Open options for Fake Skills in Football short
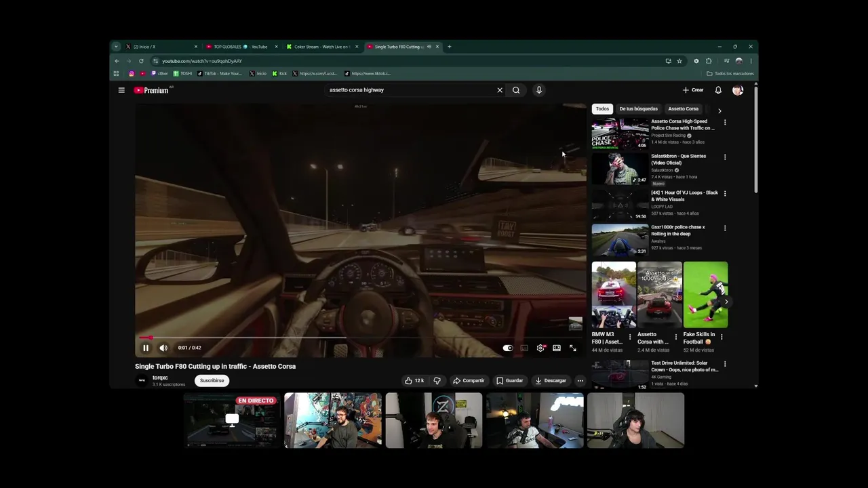The width and height of the screenshot is (868, 488). (722, 337)
